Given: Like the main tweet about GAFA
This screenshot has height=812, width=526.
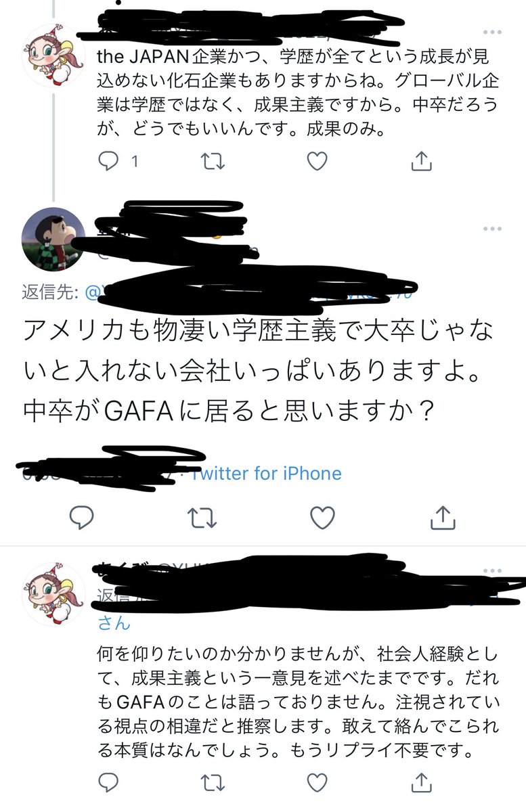Looking at the screenshot, I should [x=322, y=517].
